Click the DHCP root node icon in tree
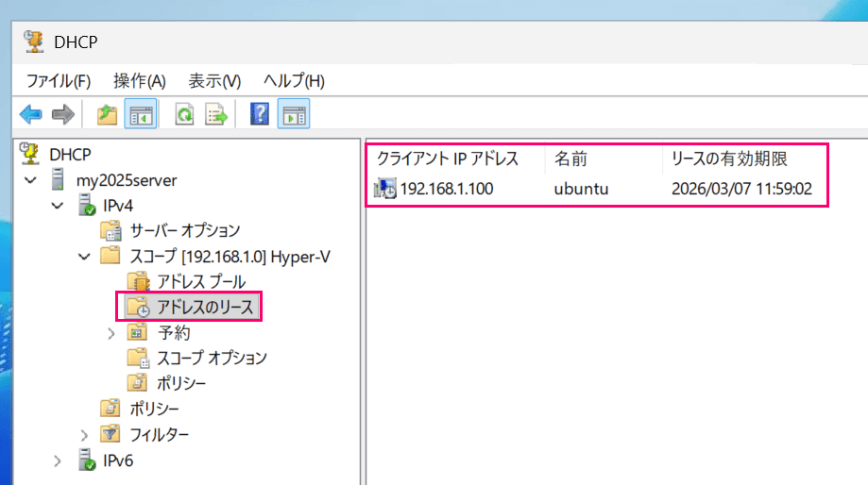This screenshot has height=485, width=868. click(29, 154)
